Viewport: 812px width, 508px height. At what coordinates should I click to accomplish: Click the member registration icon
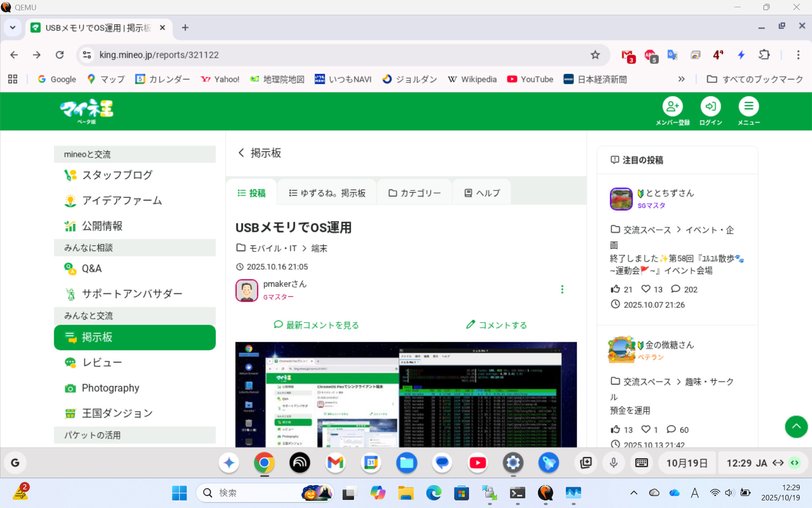[x=672, y=107]
